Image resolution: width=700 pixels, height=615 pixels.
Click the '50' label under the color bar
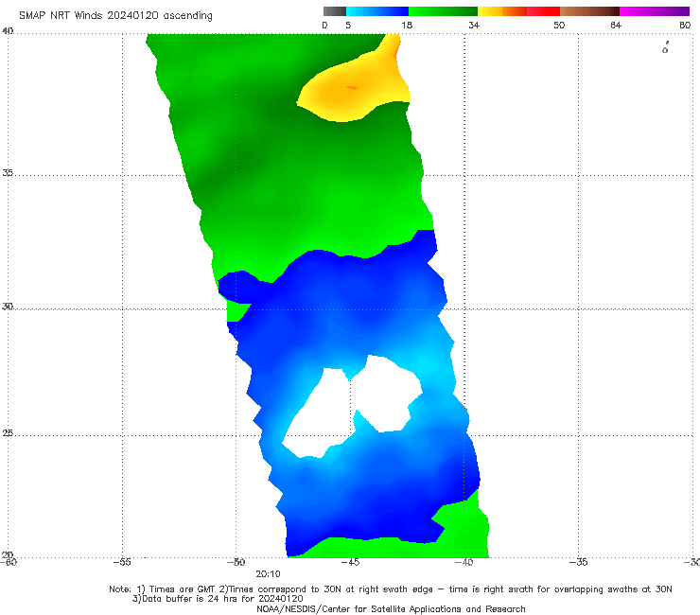coord(559,26)
